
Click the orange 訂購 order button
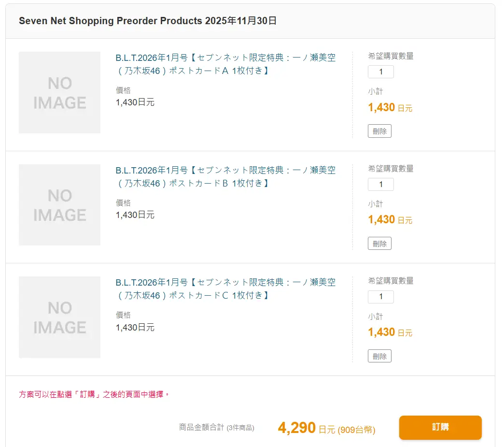440,427
